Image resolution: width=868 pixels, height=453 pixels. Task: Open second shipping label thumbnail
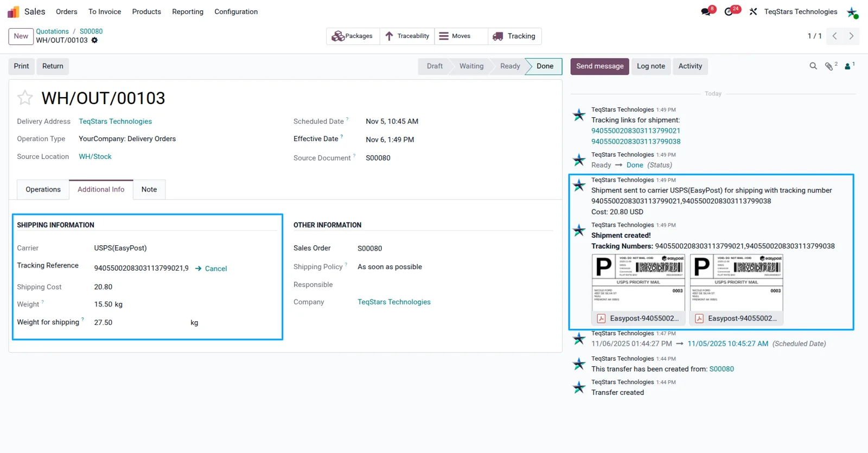(x=736, y=282)
